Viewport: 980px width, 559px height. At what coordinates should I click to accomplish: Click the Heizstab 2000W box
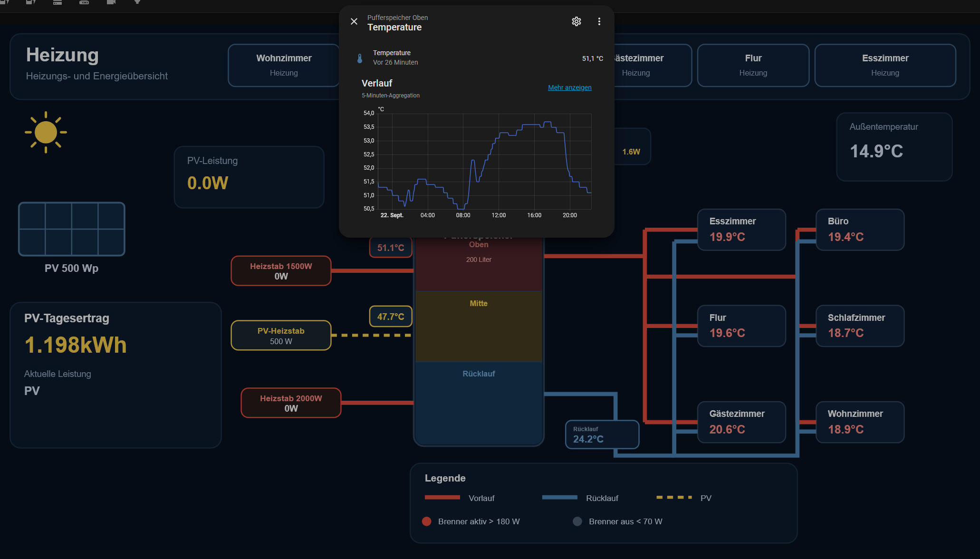pos(291,403)
